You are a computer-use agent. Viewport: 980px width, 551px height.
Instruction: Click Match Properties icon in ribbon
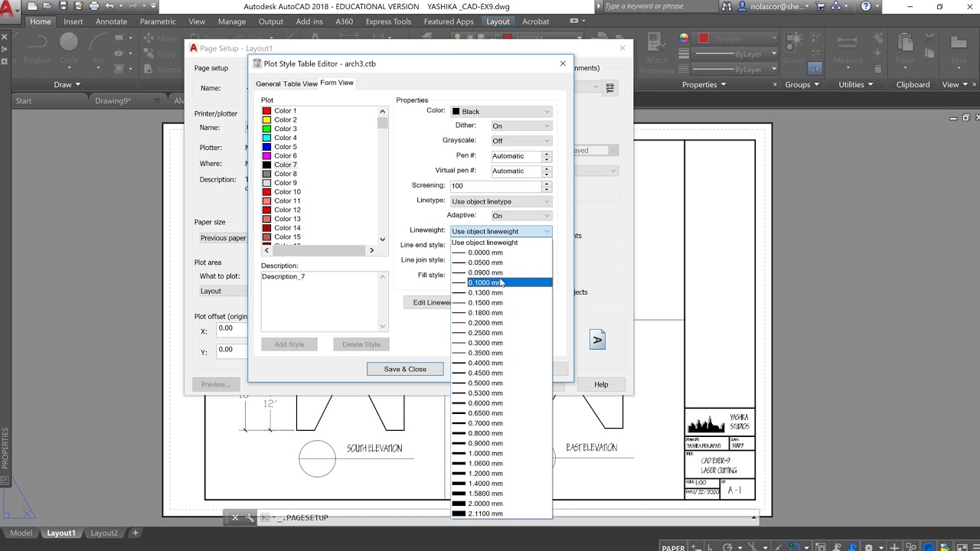click(x=657, y=52)
